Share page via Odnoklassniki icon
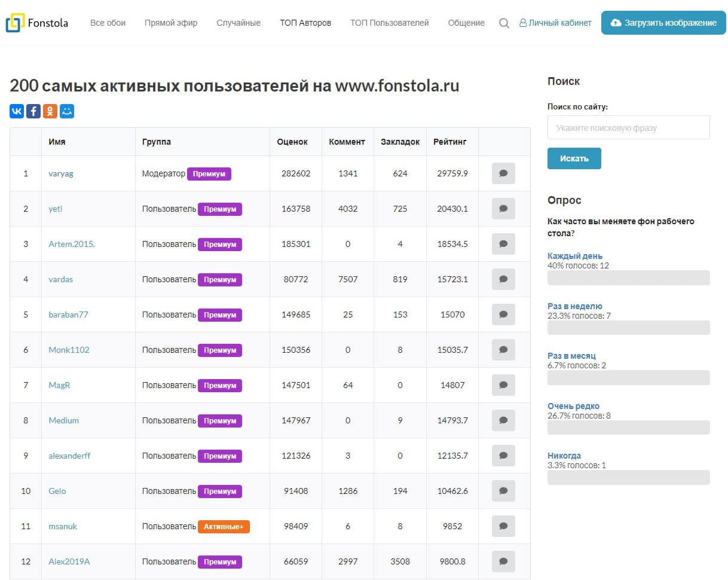The image size is (728, 580). tap(50, 111)
